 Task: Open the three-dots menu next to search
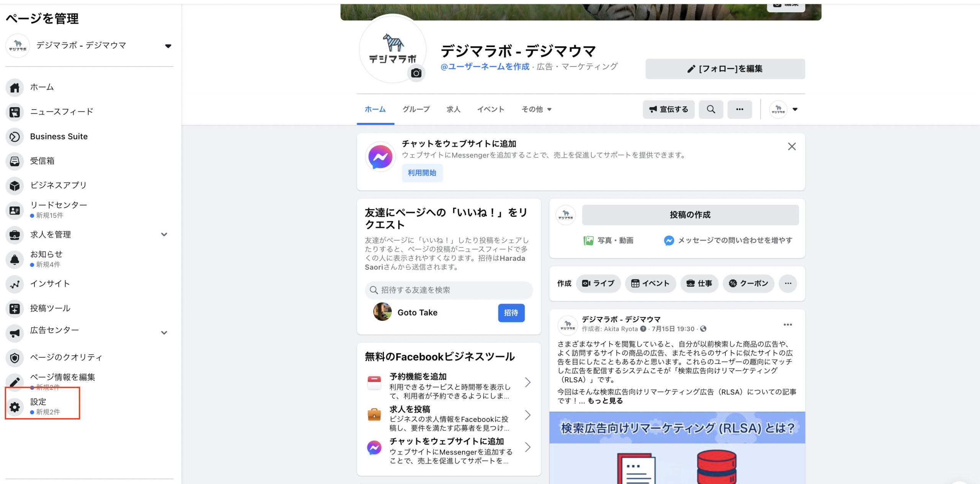click(x=739, y=110)
